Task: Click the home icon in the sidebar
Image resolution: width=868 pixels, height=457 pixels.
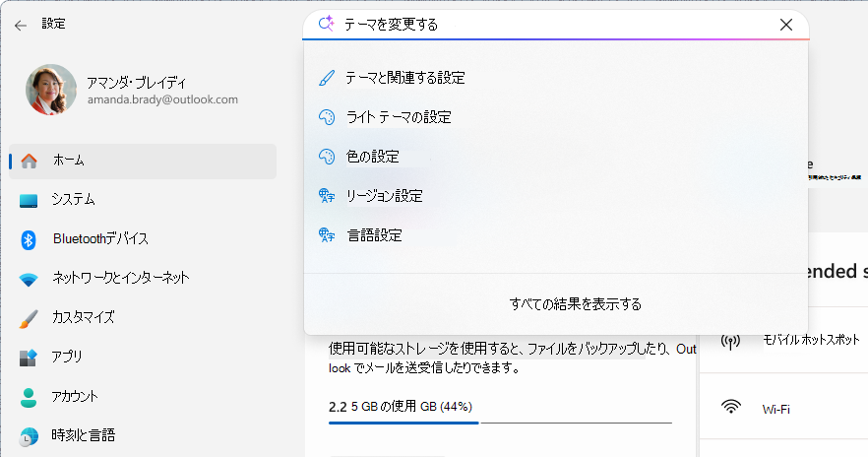Action: (x=29, y=162)
